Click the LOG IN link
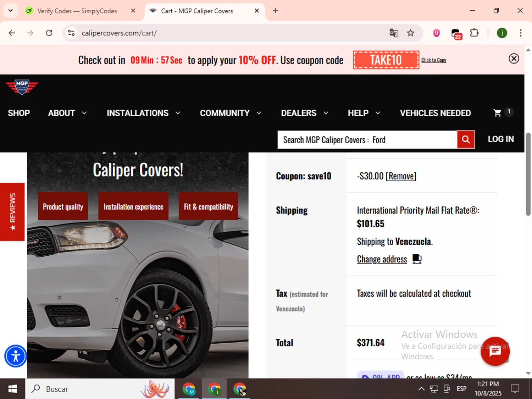532x399 pixels. pyautogui.click(x=500, y=139)
